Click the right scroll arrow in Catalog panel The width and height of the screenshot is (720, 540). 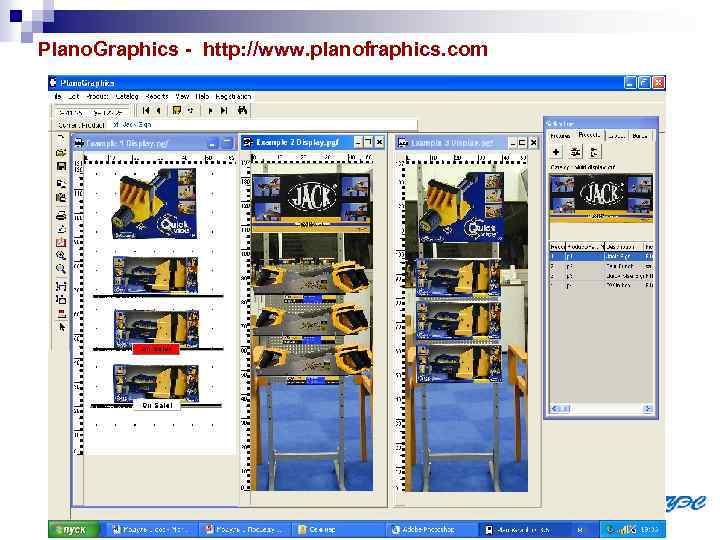click(647, 408)
